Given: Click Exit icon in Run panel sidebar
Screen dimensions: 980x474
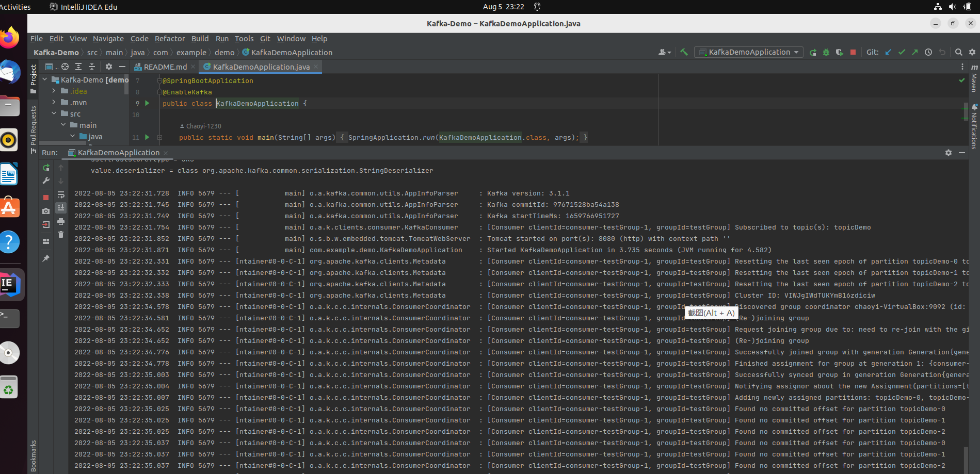Looking at the screenshot, I should tap(46, 224).
